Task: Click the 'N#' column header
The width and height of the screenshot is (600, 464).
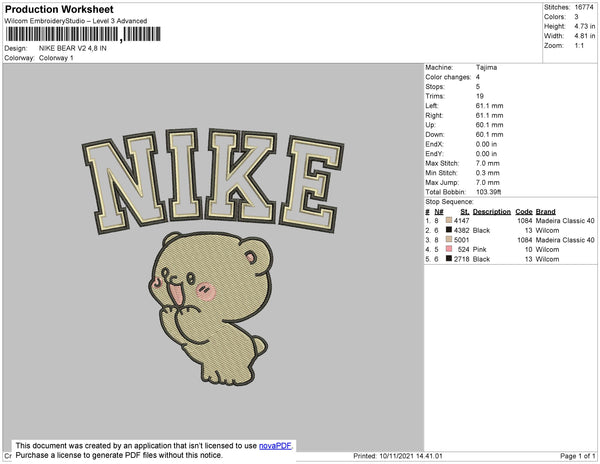Action: click(x=439, y=212)
